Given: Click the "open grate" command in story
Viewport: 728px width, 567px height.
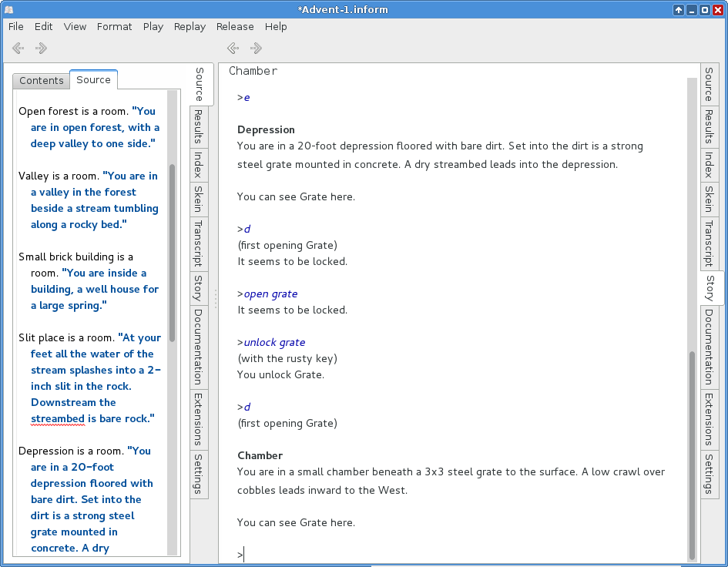Looking at the screenshot, I should coord(270,294).
